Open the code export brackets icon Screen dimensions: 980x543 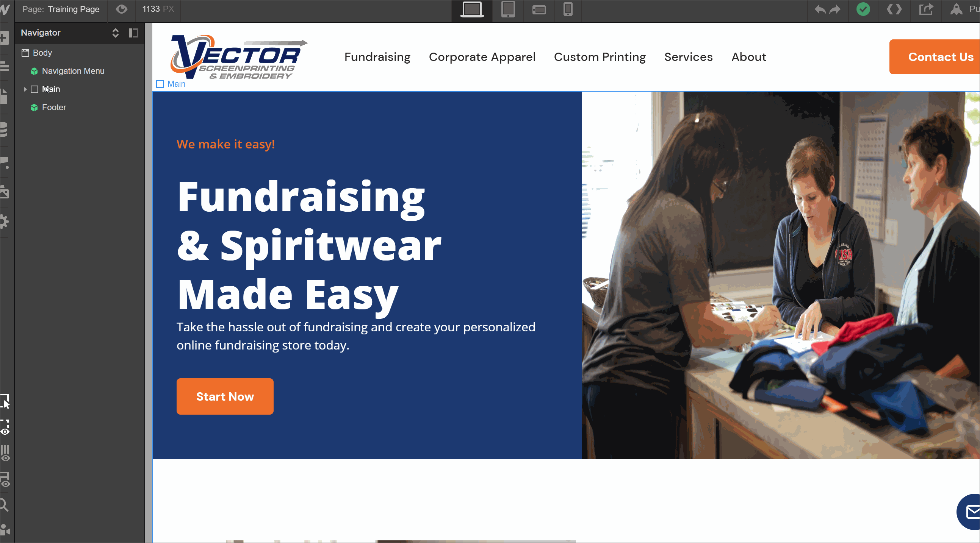click(x=894, y=9)
